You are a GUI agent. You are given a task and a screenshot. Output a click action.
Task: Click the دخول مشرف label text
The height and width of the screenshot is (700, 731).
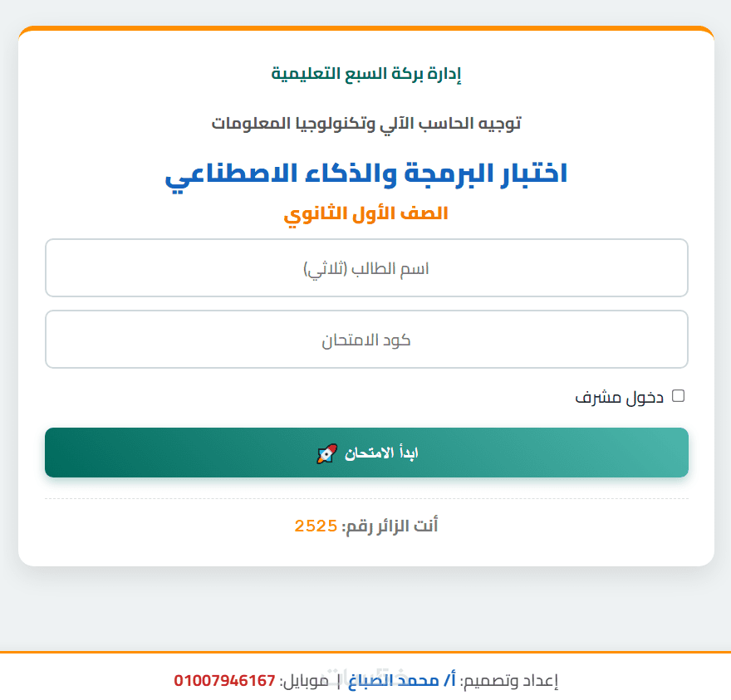pos(620,397)
